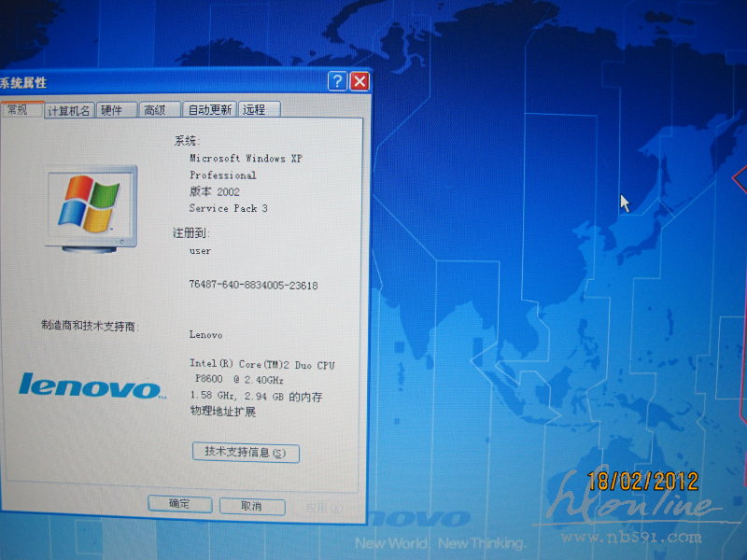
Task: Select the 高级 tab
Action: pyautogui.click(x=160, y=110)
